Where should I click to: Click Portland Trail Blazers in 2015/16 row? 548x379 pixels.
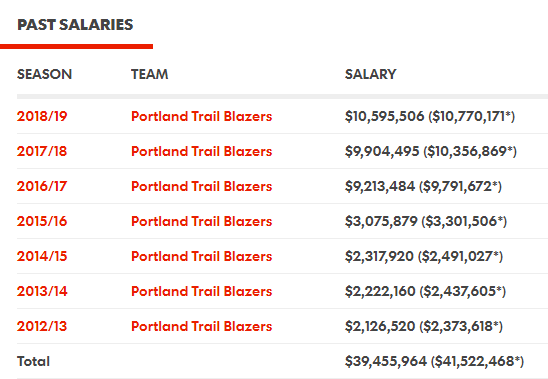pos(202,221)
